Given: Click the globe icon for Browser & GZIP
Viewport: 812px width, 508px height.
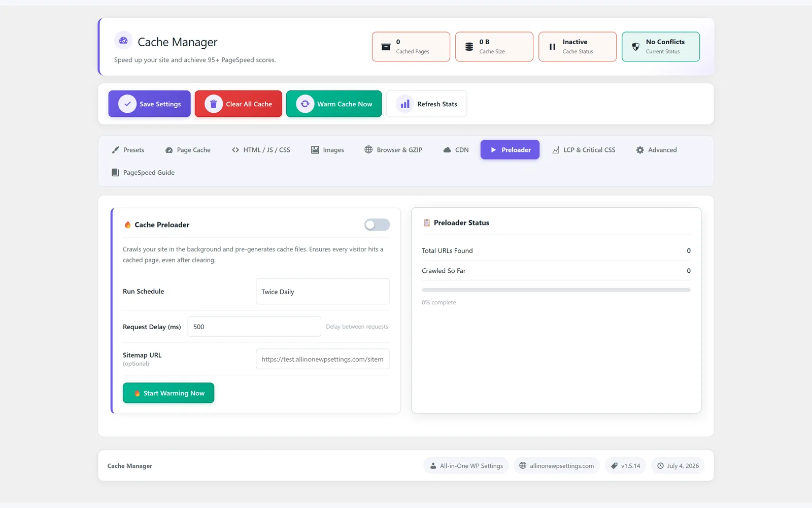Looking at the screenshot, I should click(368, 149).
